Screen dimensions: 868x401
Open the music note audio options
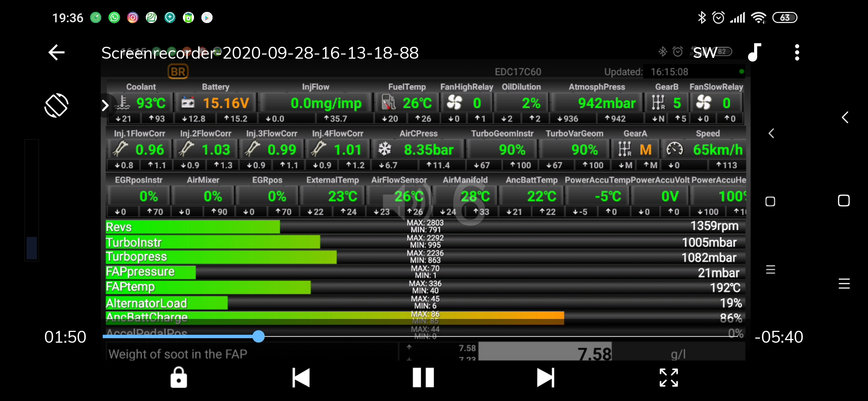[754, 52]
